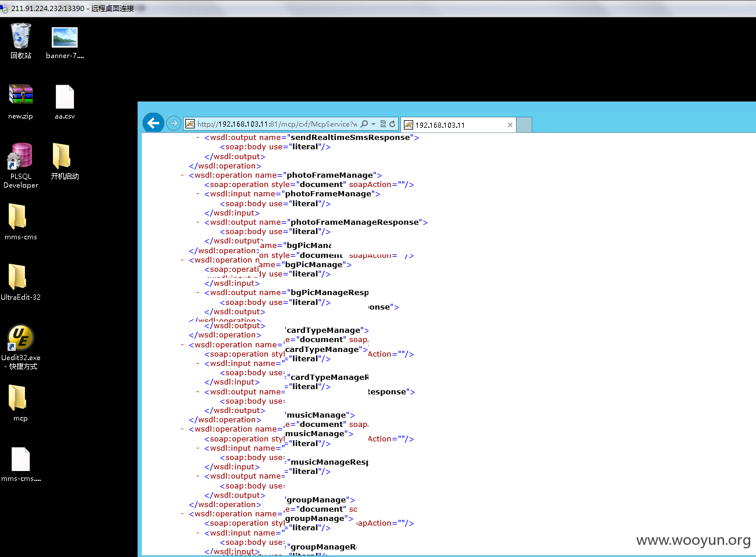Go back using the browser Back arrow
Image resolution: width=756 pixels, height=557 pixels.
(153, 123)
